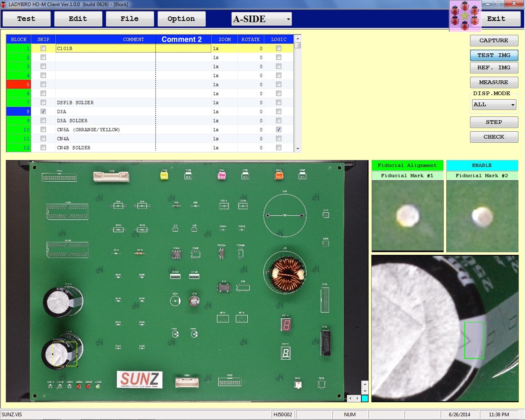
Task: Open the Option menu
Action: pos(181,19)
